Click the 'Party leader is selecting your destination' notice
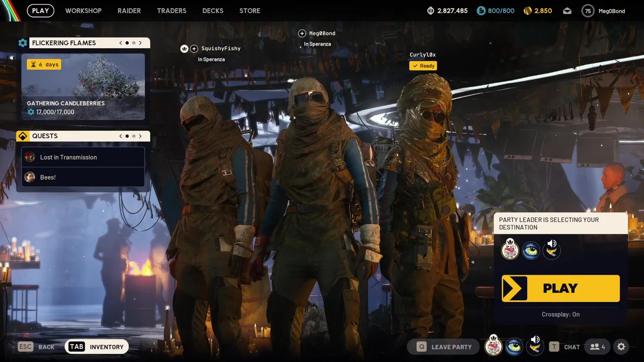 [560, 223]
